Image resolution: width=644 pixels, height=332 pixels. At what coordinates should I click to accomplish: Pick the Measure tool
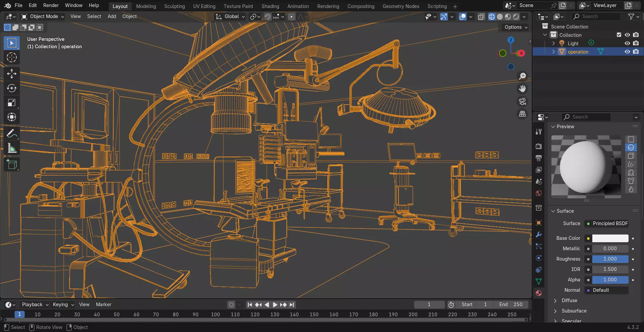pos(12,148)
